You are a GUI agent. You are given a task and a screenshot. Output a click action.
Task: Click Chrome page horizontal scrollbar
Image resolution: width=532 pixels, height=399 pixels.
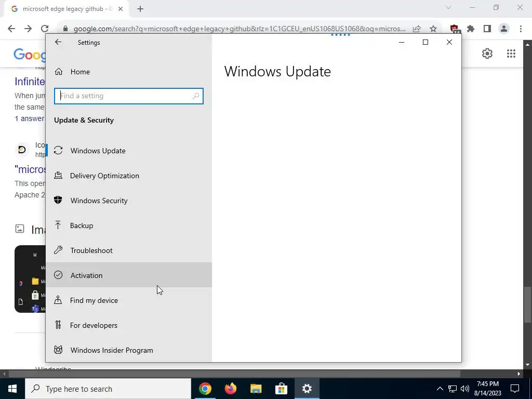click(x=234, y=374)
